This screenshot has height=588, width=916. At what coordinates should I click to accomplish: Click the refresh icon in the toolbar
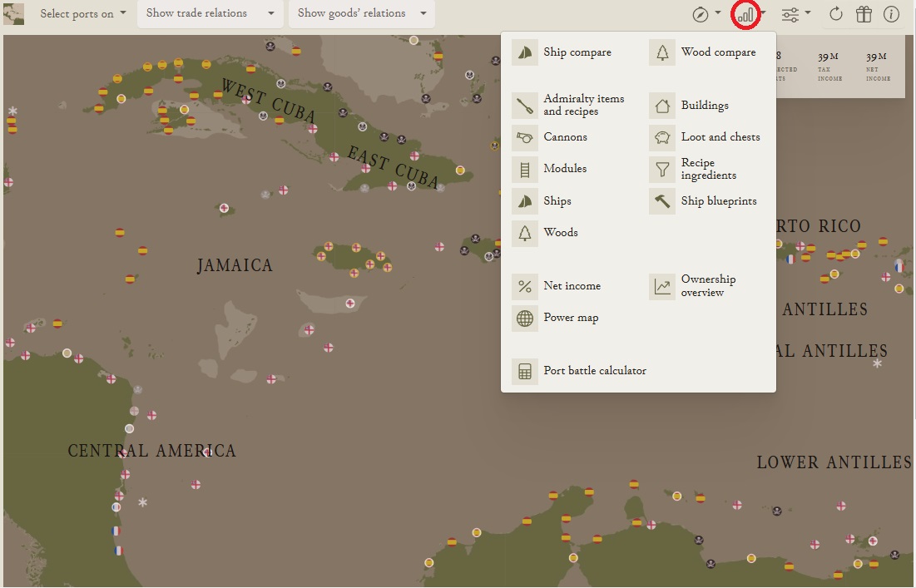tap(835, 13)
